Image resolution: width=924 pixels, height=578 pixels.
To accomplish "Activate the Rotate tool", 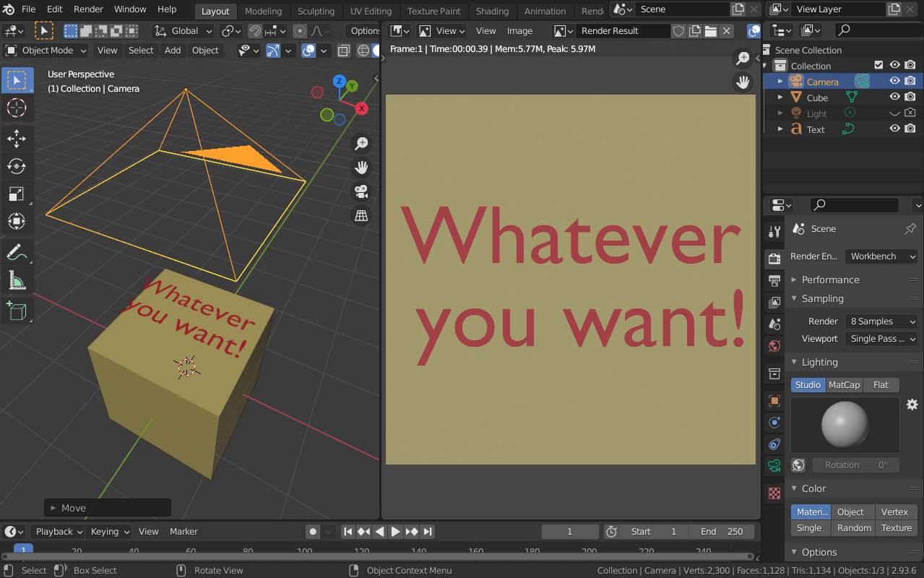I will [x=17, y=165].
